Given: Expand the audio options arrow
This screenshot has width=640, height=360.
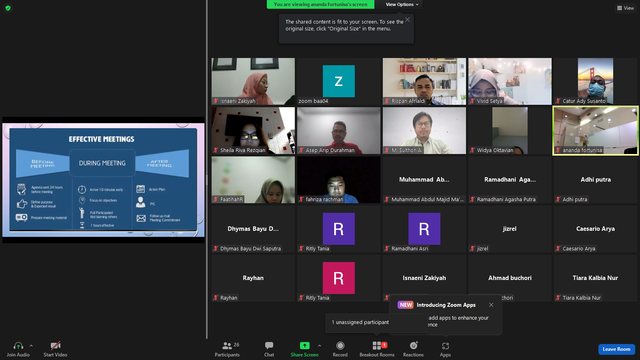Looking at the screenshot, I should [x=31, y=346].
